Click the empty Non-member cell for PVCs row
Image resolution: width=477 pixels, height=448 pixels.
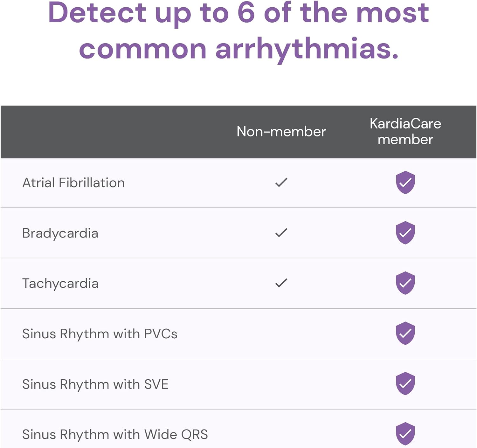281,334
